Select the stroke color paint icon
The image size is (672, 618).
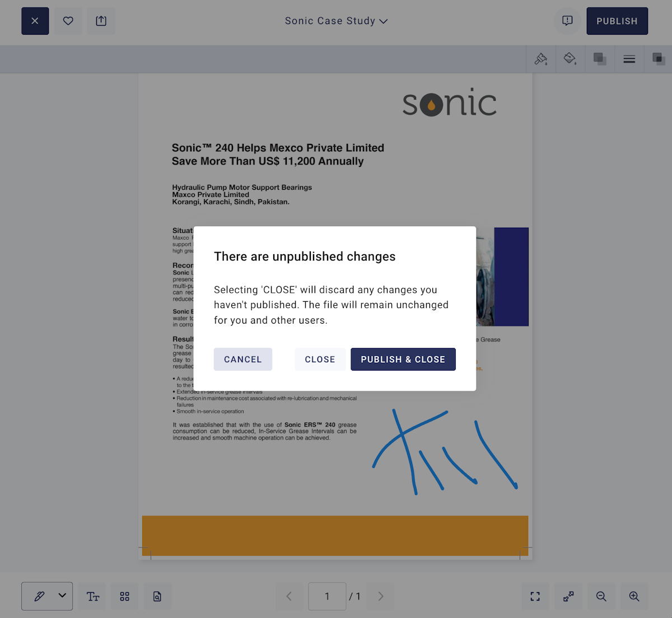(541, 59)
